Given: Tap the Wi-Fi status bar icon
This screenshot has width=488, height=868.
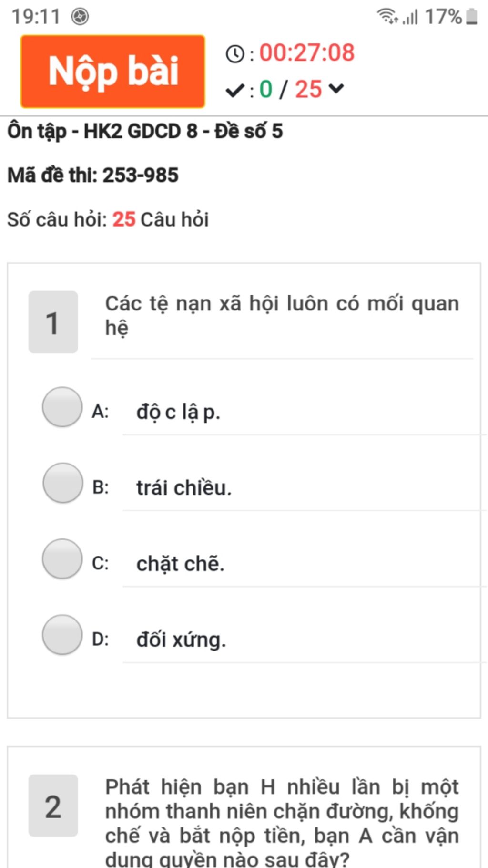Looking at the screenshot, I should click(x=387, y=16).
